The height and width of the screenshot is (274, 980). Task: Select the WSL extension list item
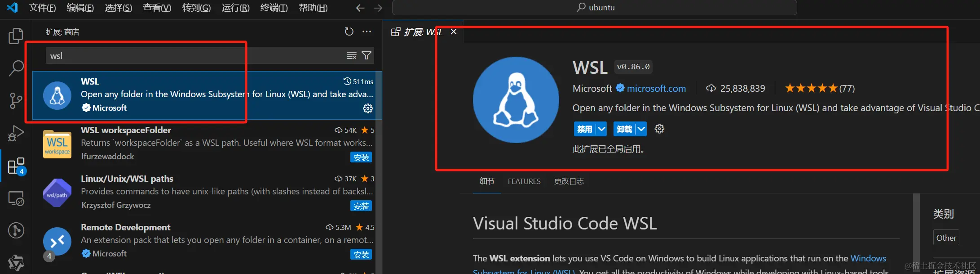207,95
